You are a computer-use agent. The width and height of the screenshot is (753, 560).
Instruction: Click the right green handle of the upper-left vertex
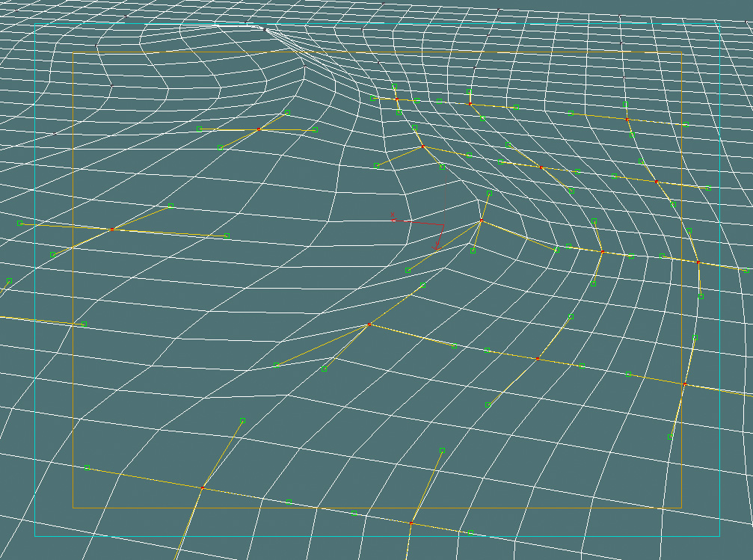click(x=315, y=130)
